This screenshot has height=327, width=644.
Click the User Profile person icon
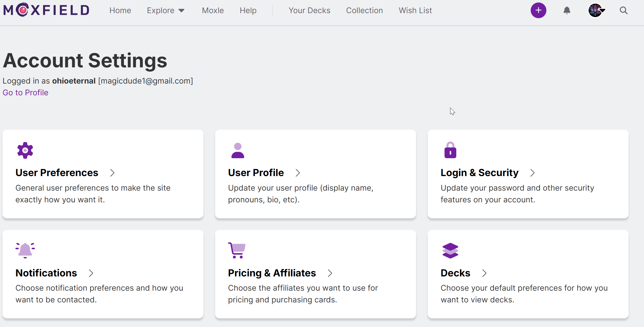tap(238, 150)
